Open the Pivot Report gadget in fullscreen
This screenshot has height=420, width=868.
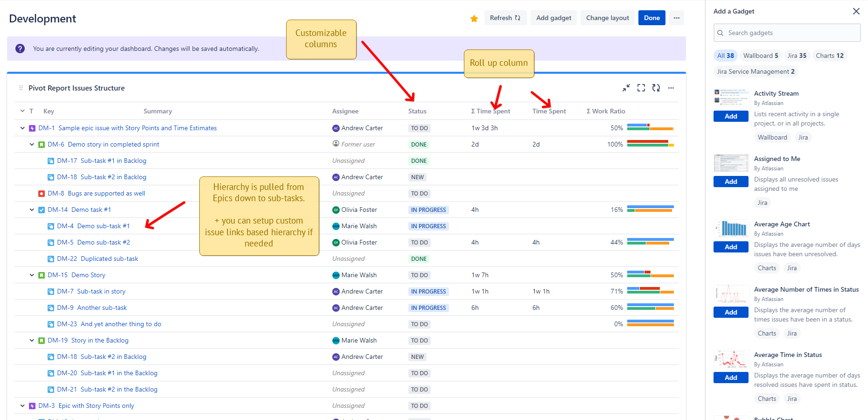641,88
